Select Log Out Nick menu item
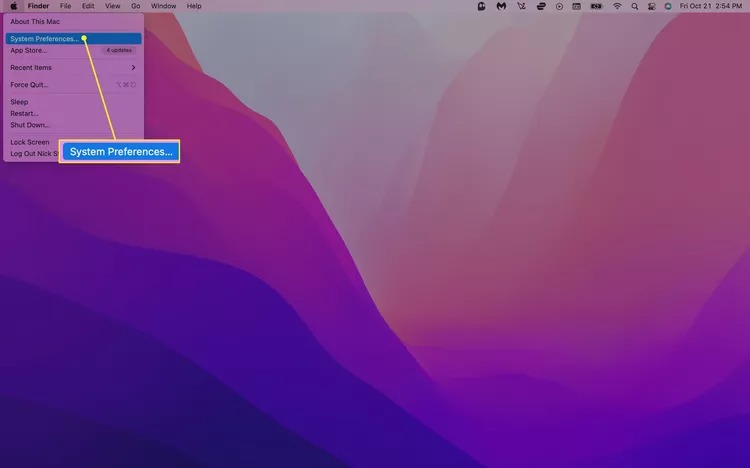Viewport: 750px width, 468px height. click(x=32, y=154)
